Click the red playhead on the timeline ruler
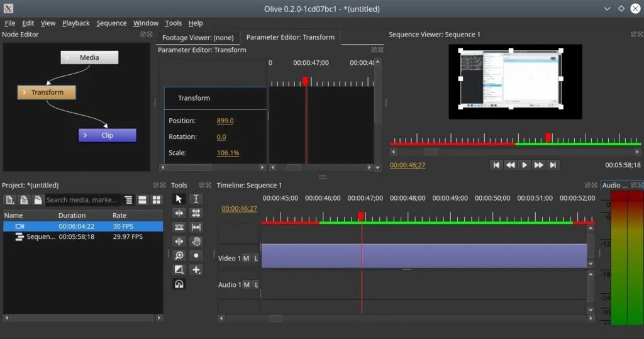644x339 pixels. click(x=361, y=216)
